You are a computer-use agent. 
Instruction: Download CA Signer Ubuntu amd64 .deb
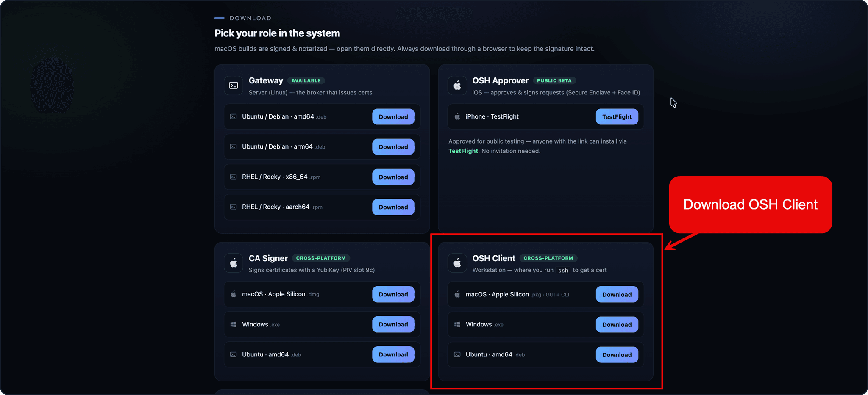(x=393, y=354)
